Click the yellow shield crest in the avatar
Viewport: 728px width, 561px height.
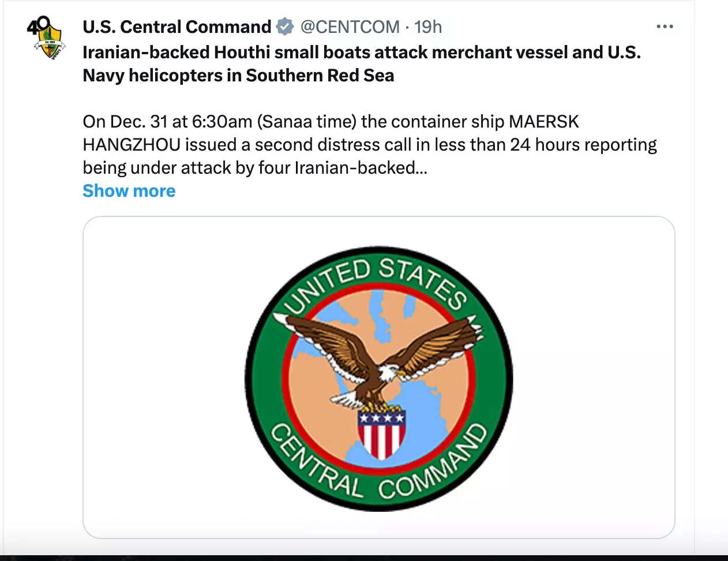[x=50, y=43]
